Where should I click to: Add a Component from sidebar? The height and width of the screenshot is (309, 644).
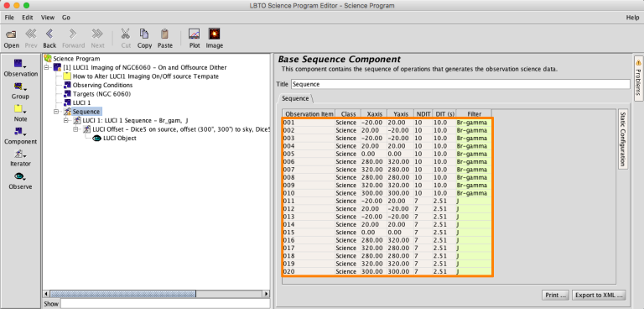point(20,136)
